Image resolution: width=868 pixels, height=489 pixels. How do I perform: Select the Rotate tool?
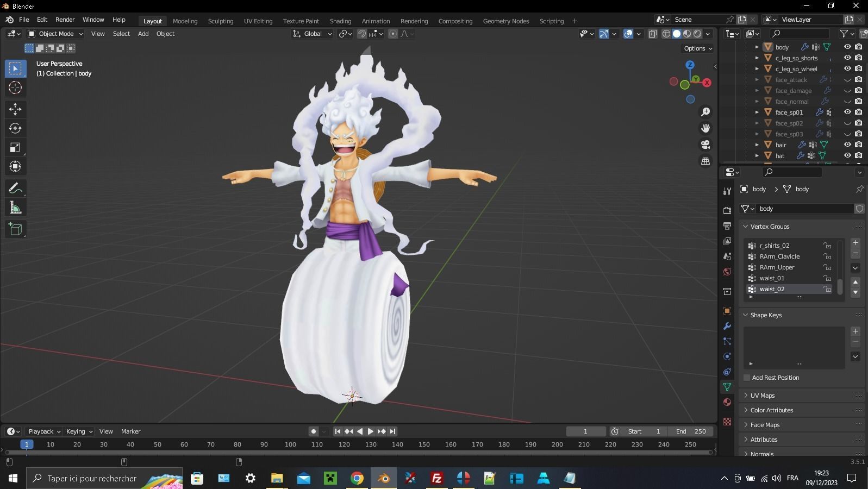click(x=15, y=128)
